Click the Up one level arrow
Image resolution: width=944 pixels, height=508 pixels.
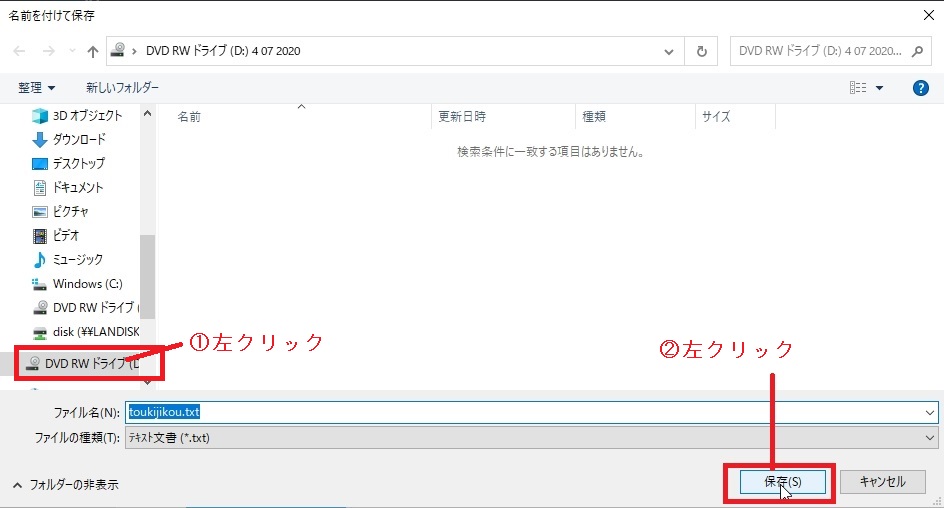[92, 51]
